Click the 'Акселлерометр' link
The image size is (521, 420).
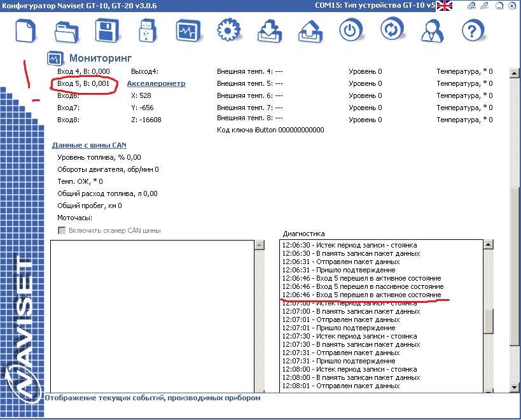[x=156, y=83]
